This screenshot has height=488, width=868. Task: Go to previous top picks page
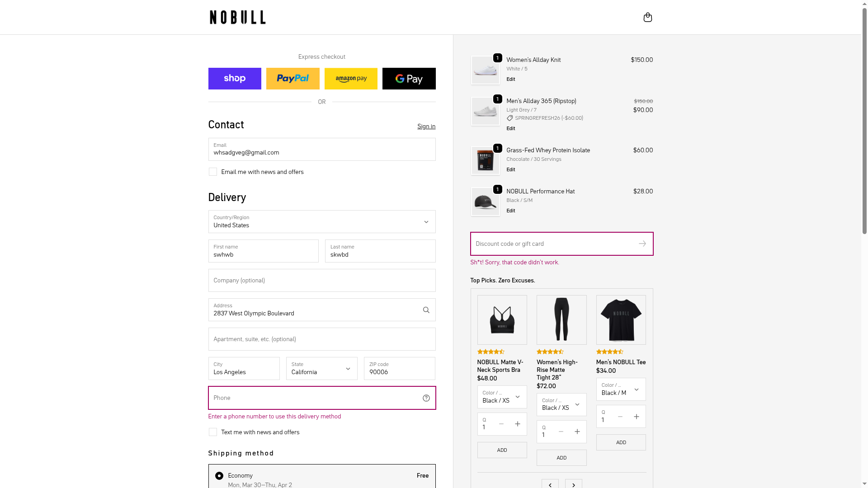(x=550, y=485)
